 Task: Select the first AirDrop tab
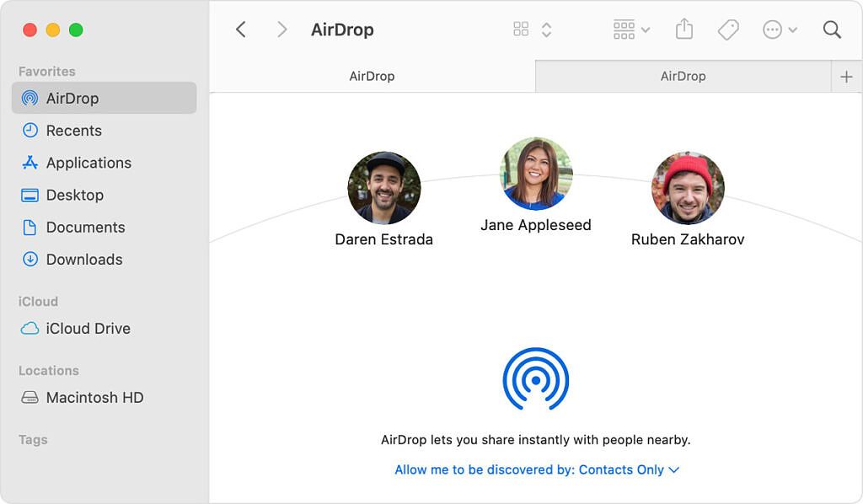(x=373, y=76)
